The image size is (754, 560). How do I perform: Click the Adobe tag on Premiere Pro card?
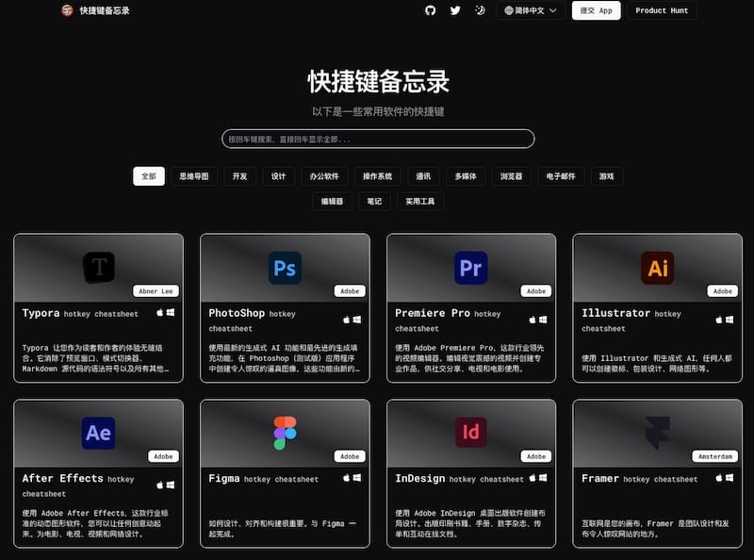tap(536, 291)
